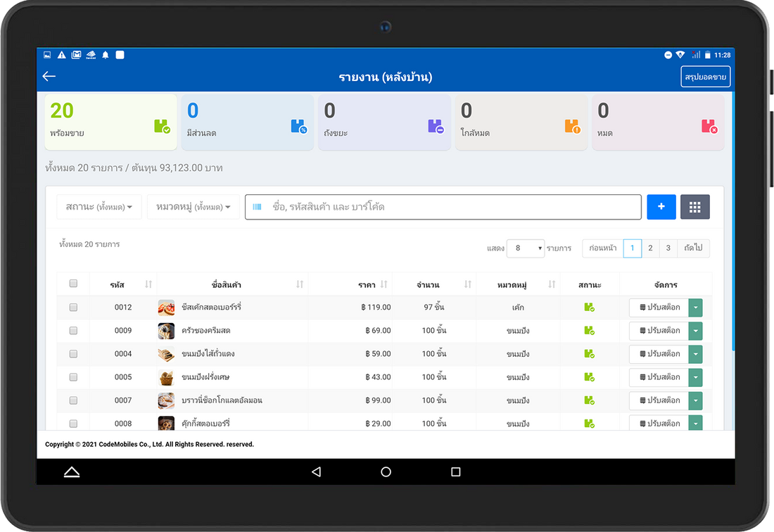
Task: Open the rows-per-page selector showing 8
Action: 525,248
